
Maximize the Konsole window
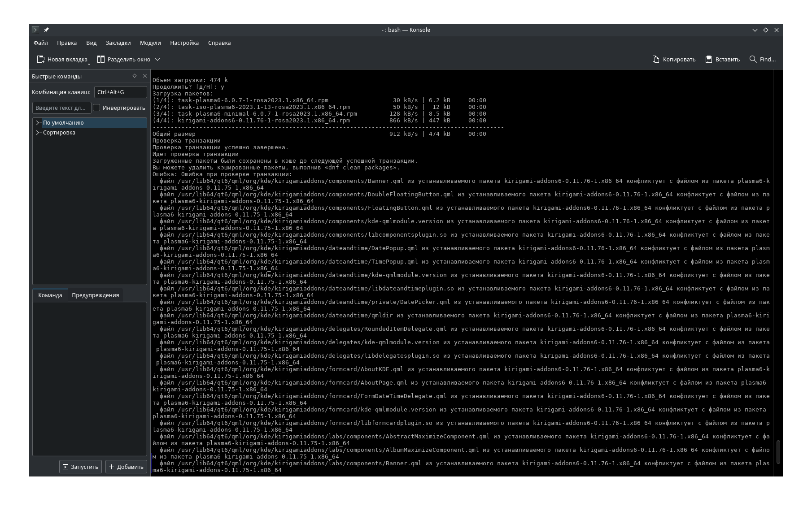766,30
